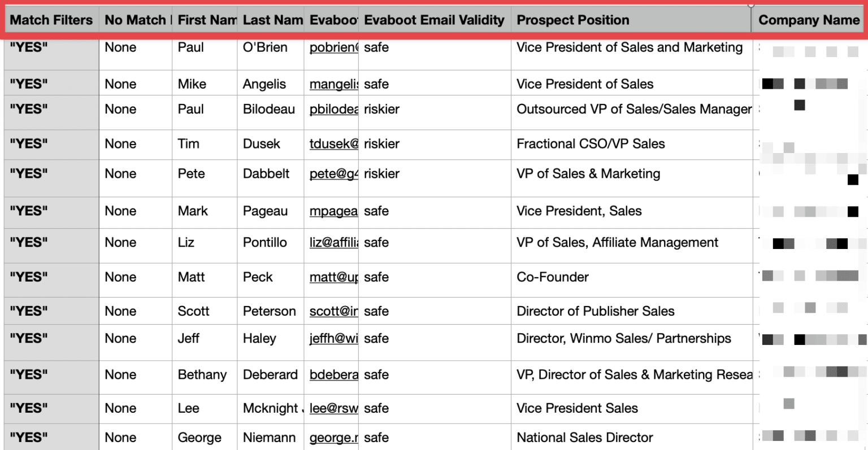
Task: Click the Last Name column header
Action: click(271, 20)
